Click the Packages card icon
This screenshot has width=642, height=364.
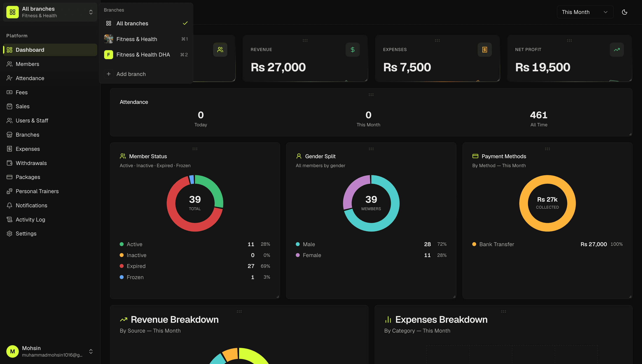point(10,177)
